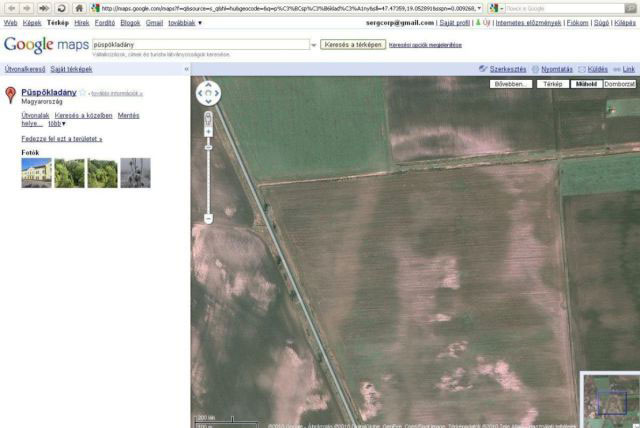The height and width of the screenshot is (428, 640).
Task: Expand the több dropdown under result
Action: click(57, 123)
